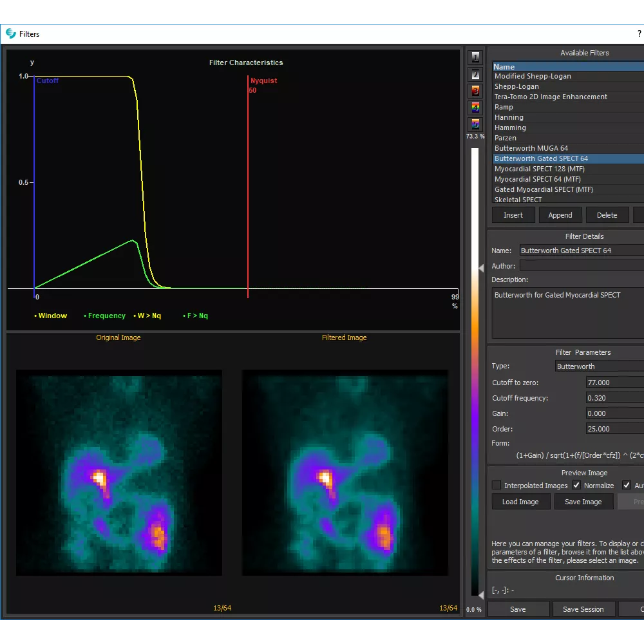Toggle the Interpolated Images checkbox

tap(497, 486)
